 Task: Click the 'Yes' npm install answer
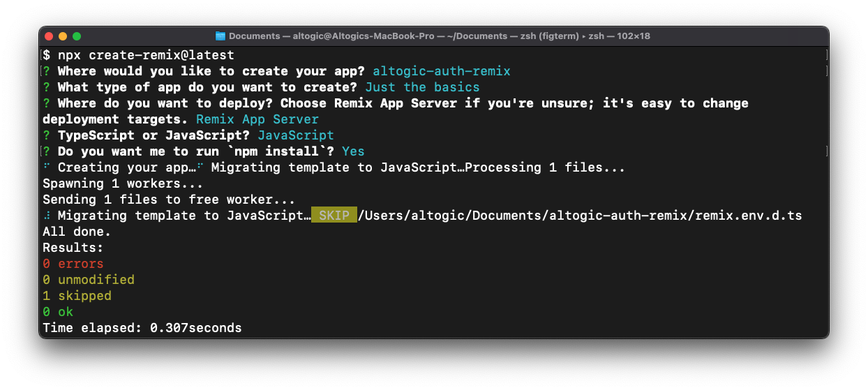(353, 151)
